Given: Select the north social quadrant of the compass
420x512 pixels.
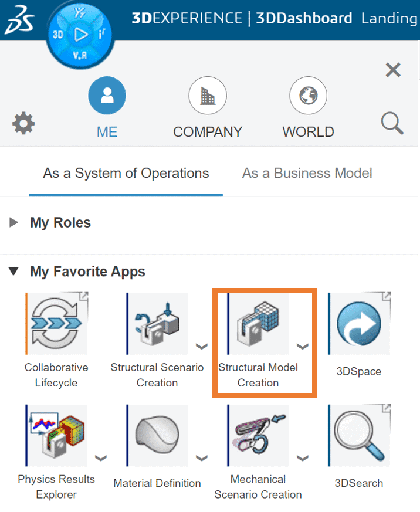Looking at the screenshot, I should pyautogui.click(x=80, y=13).
